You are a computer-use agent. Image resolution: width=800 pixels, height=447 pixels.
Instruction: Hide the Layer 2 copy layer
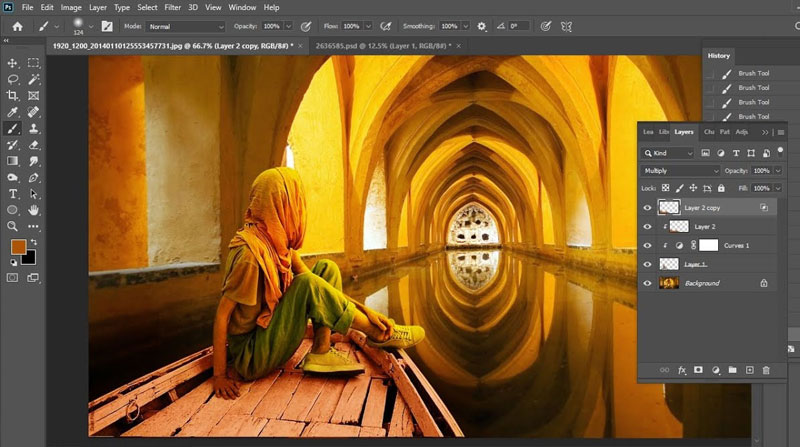pyautogui.click(x=647, y=208)
